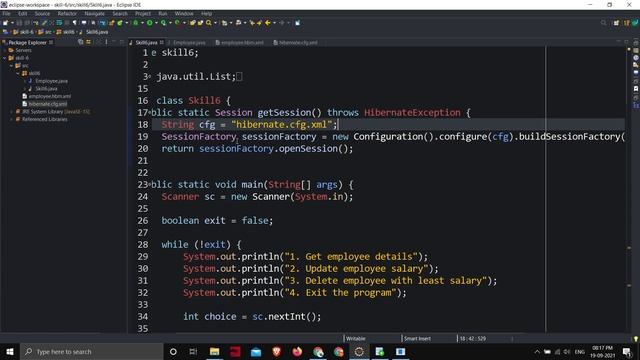The height and width of the screenshot is (360, 640).
Task: Select Skill6.java in Package Explorer
Action: tap(46, 89)
